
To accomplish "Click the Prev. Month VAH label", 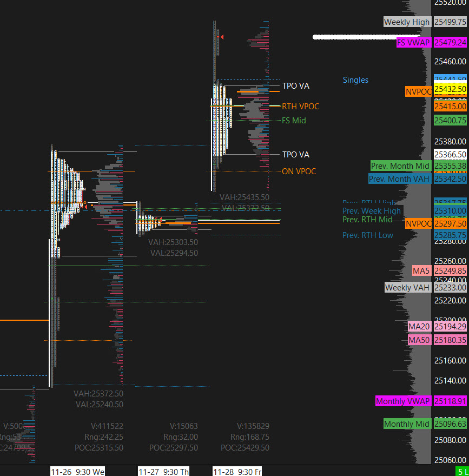I will [399, 178].
